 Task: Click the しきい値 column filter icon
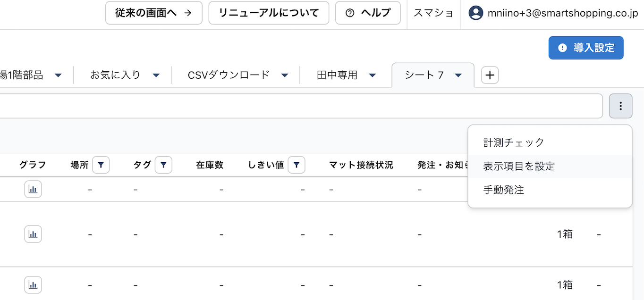click(297, 165)
